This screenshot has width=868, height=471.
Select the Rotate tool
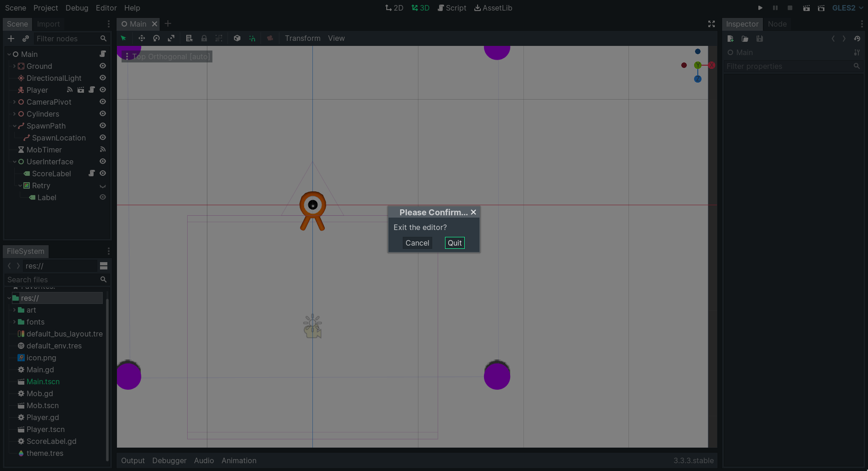click(156, 38)
